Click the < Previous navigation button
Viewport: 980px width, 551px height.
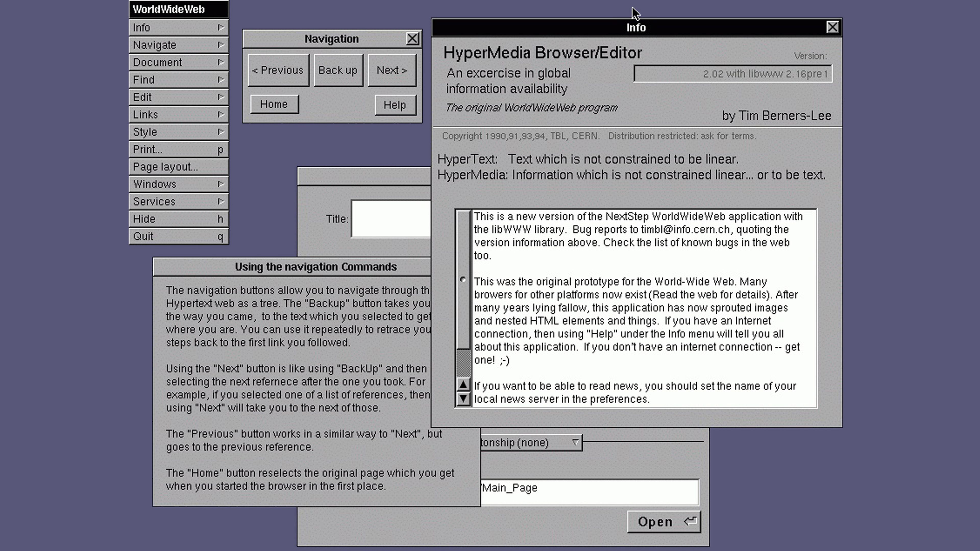tap(278, 70)
